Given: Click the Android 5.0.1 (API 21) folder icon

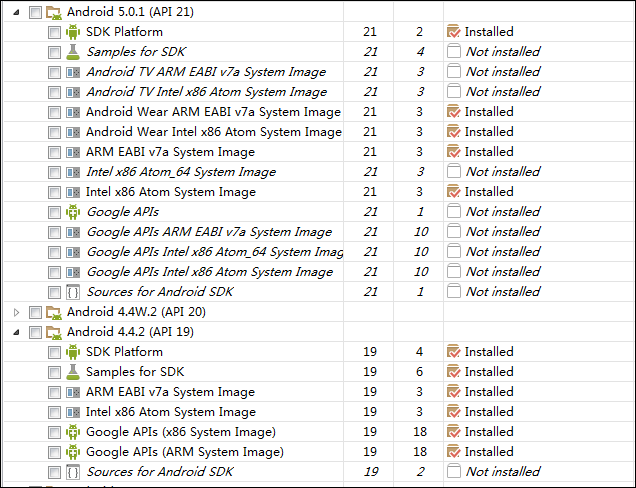Looking at the screenshot, I should (54, 12).
